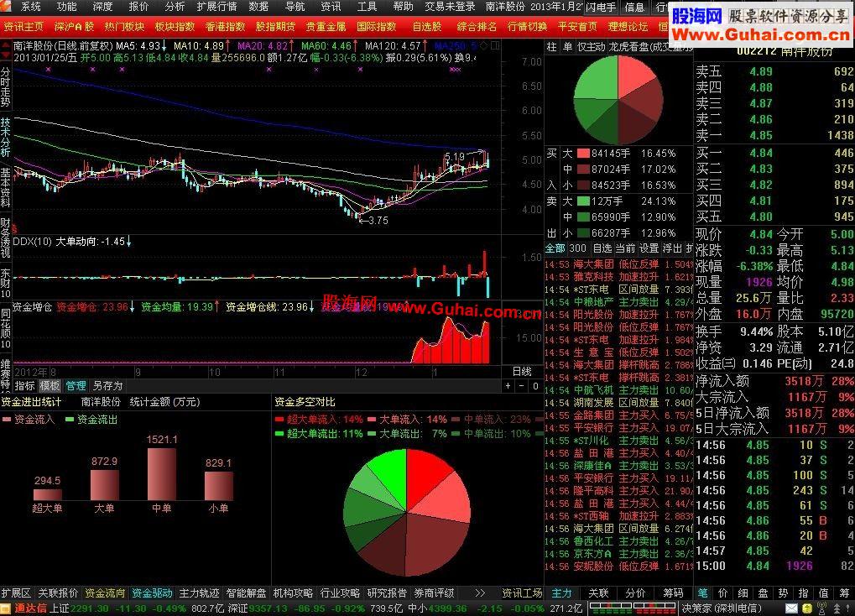Switch to the 主力轨迹 bottom tab
855x616 pixels.
pos(199,593)
